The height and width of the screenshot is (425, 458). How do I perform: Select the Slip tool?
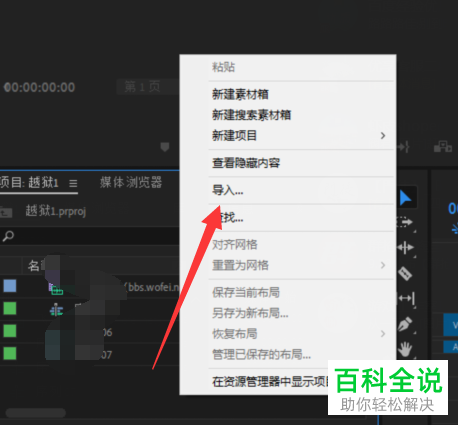point(406,298)
